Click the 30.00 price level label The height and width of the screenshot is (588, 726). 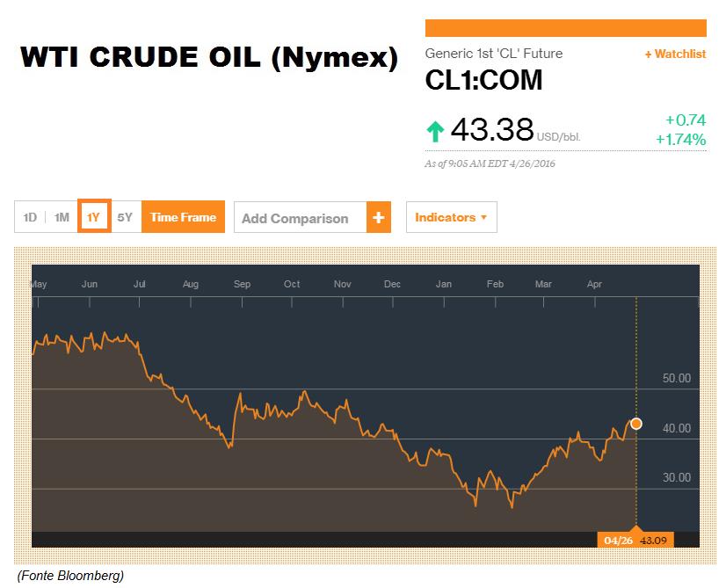pos(677,477)
